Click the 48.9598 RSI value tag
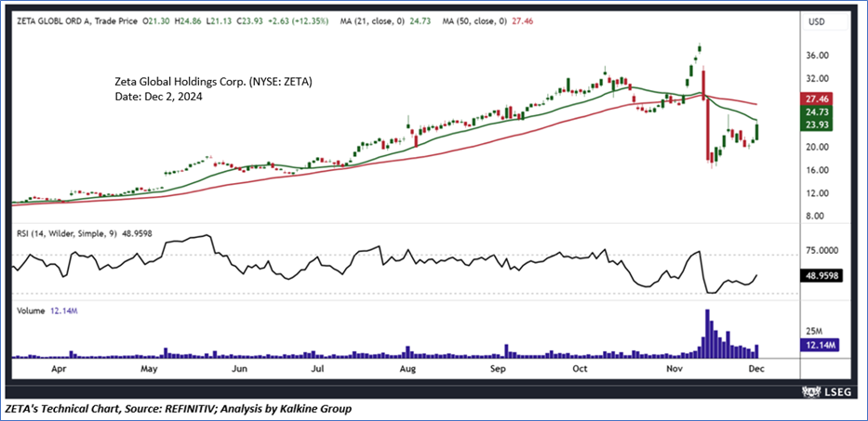Viewport: 868px width, 421px height. click(x=821, y=275)
